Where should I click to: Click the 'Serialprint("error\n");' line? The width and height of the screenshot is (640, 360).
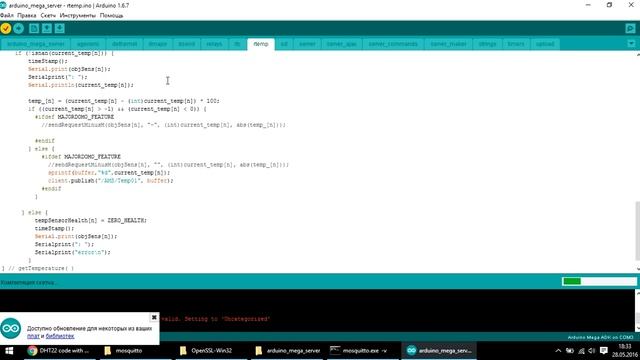click(73, 252)
